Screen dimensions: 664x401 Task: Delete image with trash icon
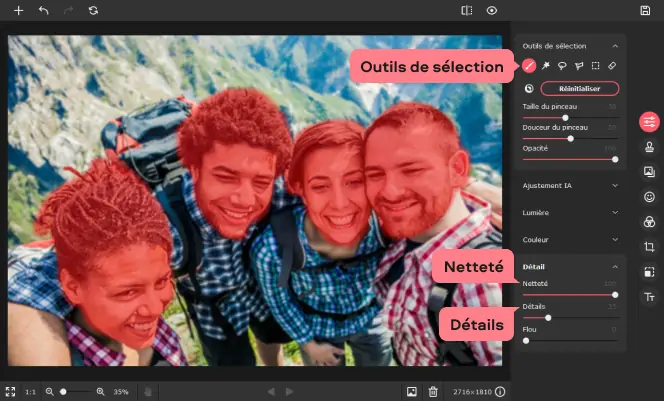point(433,392)
